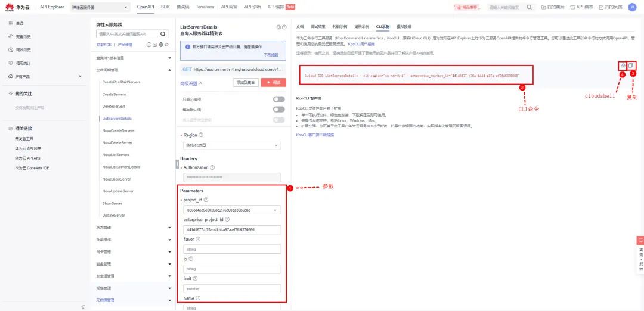
Task: Click the info icon in the billing notice
Action: tap(188, 47)
